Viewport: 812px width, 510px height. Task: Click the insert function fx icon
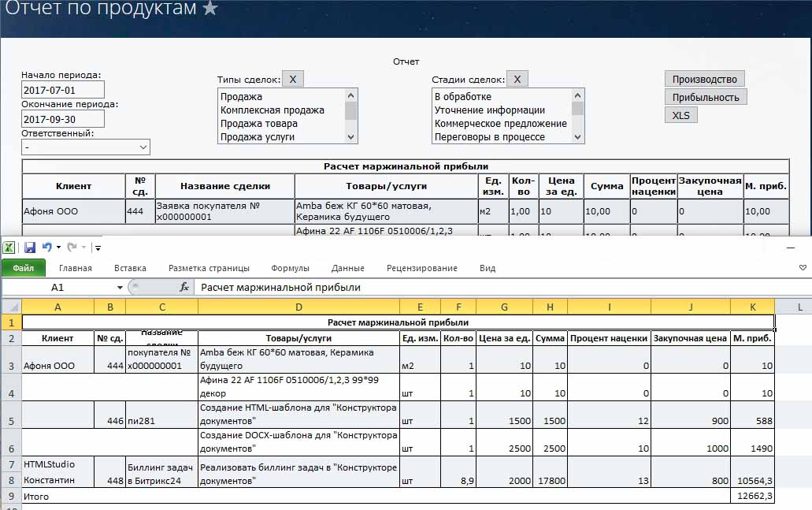tap(184, 288)
